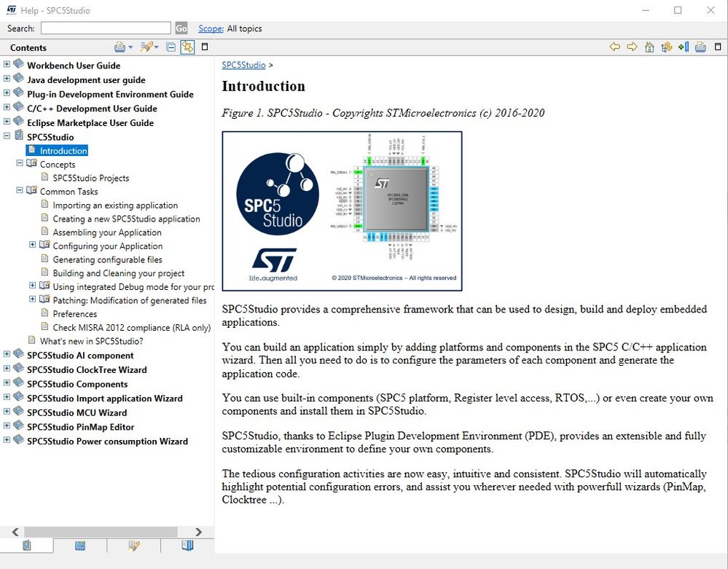Expand SPC5Studio AI component node

[7, 354]
